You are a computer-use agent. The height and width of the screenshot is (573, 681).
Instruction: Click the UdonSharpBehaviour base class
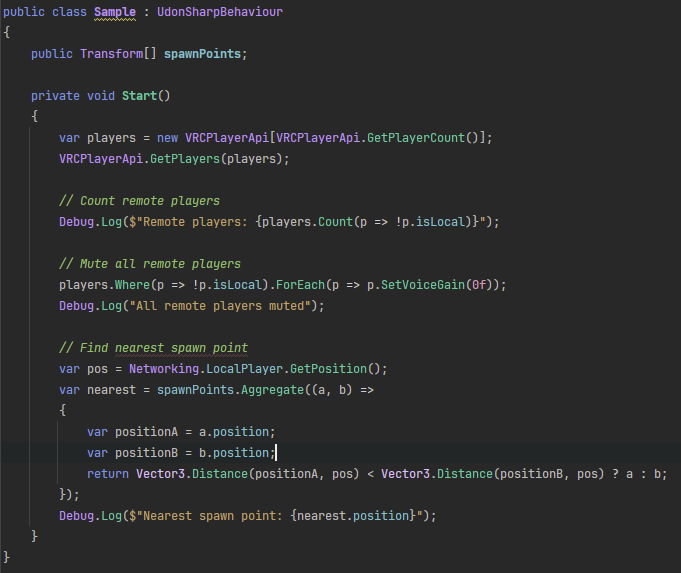coord(214,11)
